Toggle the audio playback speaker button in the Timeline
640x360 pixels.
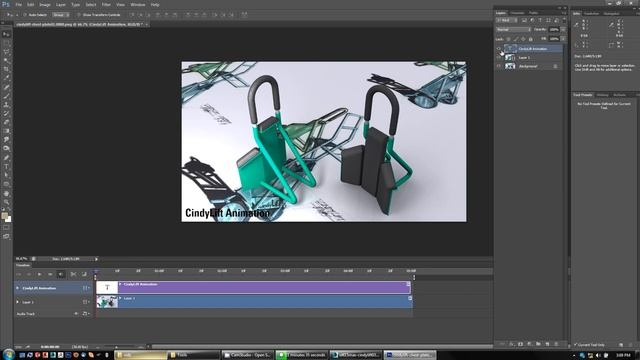point(60,274)
